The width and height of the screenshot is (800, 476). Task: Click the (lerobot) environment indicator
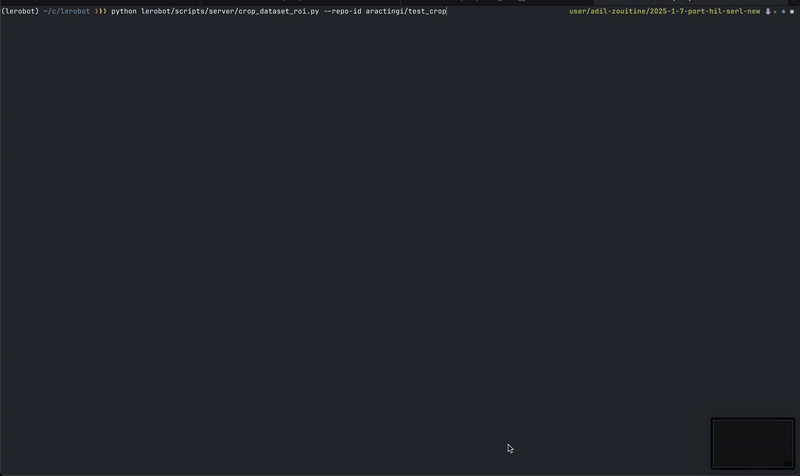[x=20, y=11]
